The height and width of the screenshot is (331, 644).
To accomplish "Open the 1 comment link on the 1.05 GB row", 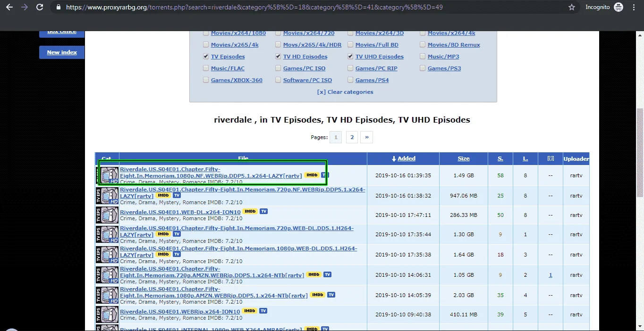I will click(551, 275).
